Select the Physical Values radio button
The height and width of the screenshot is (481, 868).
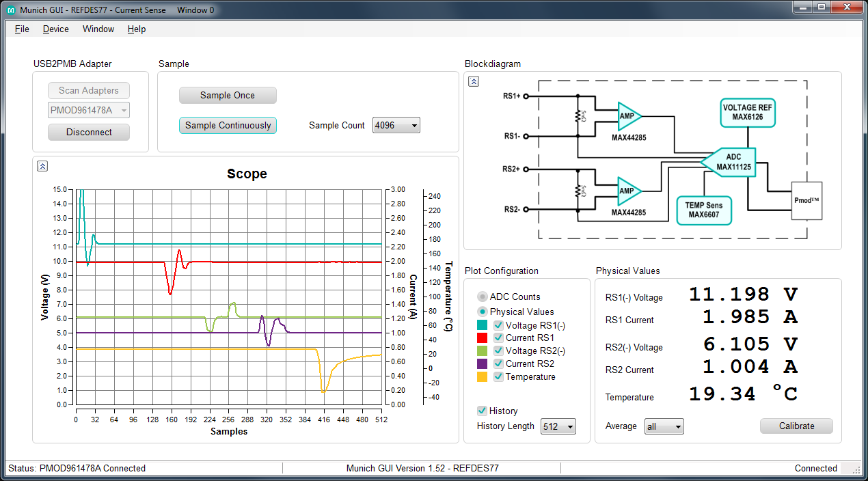[483, 312]
